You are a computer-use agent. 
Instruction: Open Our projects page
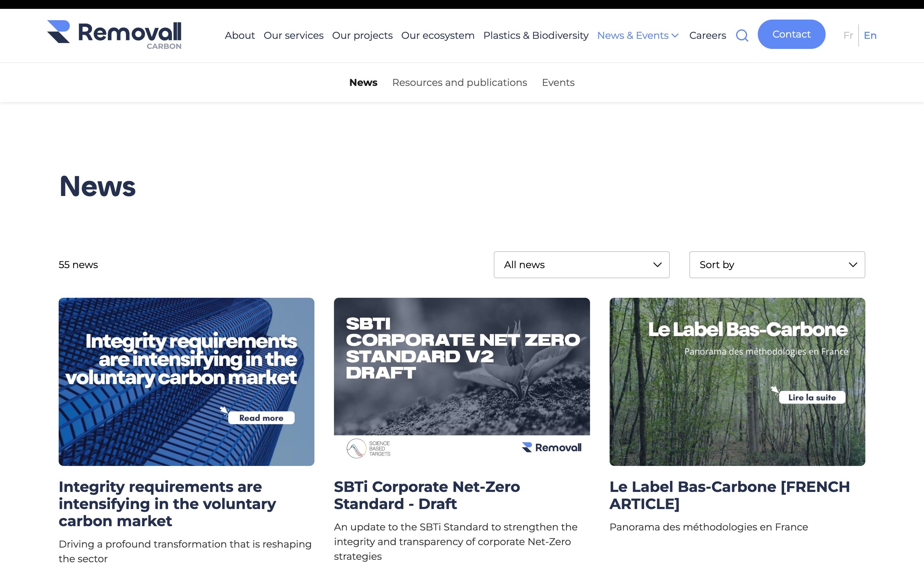[x=362, y=35]
